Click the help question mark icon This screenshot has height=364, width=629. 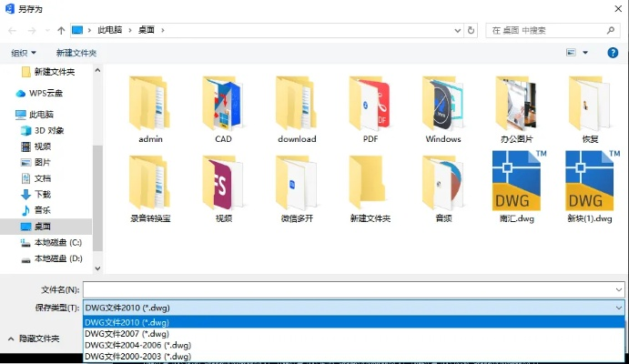tap(613, 53)
